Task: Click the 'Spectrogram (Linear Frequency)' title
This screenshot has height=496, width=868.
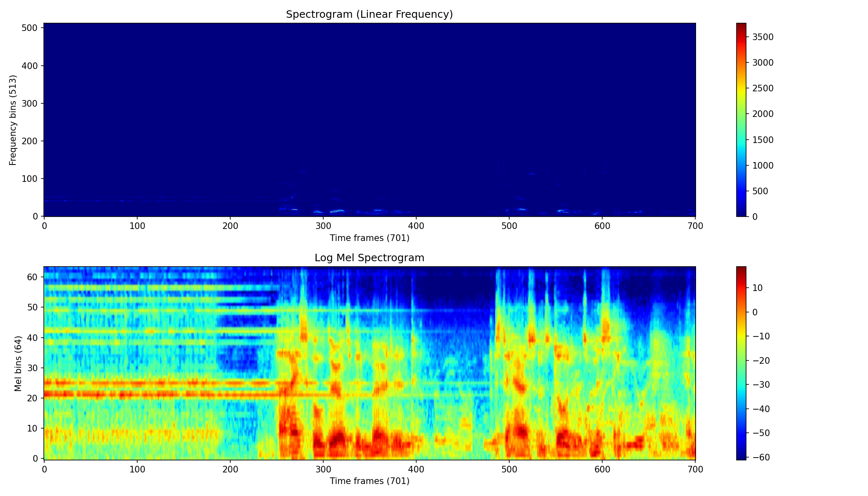Action: [x=369, y=14]
